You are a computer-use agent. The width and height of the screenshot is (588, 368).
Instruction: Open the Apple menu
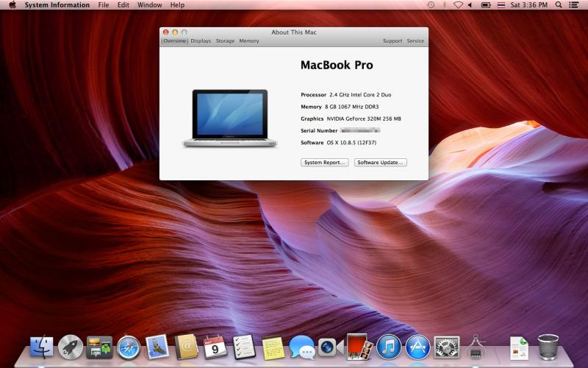click(12, 5)
